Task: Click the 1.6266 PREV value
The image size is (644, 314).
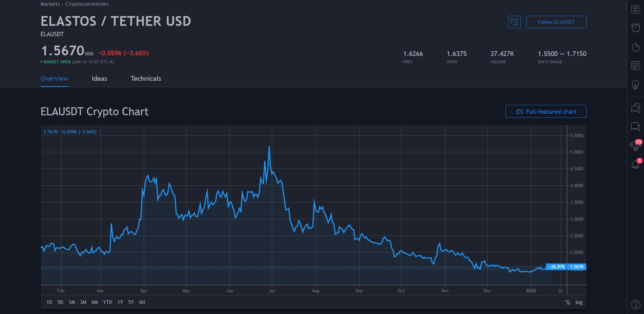Action: coord(413,54)
